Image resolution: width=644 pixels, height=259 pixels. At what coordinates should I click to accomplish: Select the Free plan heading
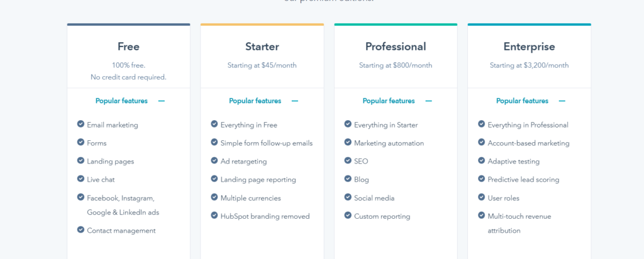pos(128,47)
